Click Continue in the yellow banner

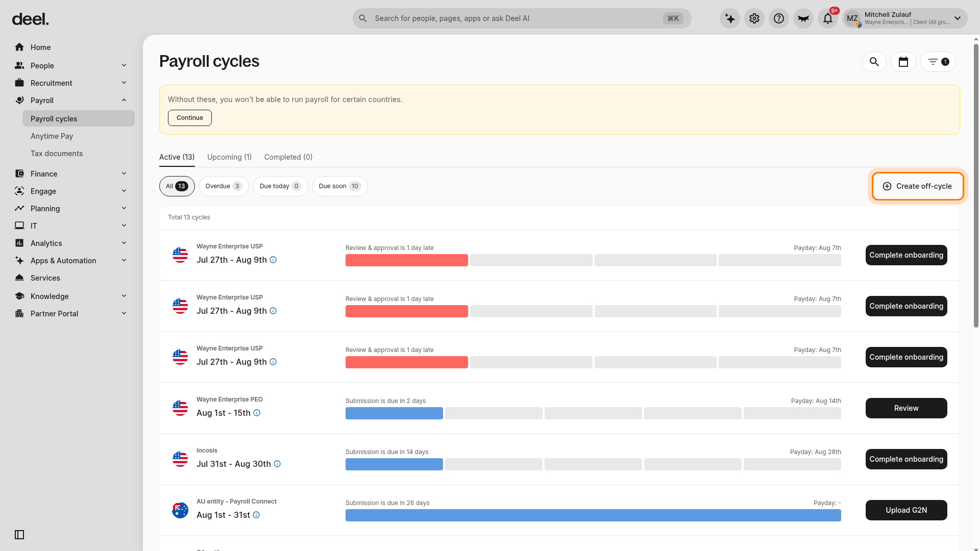pyautogui.click(x=190, y=118)
